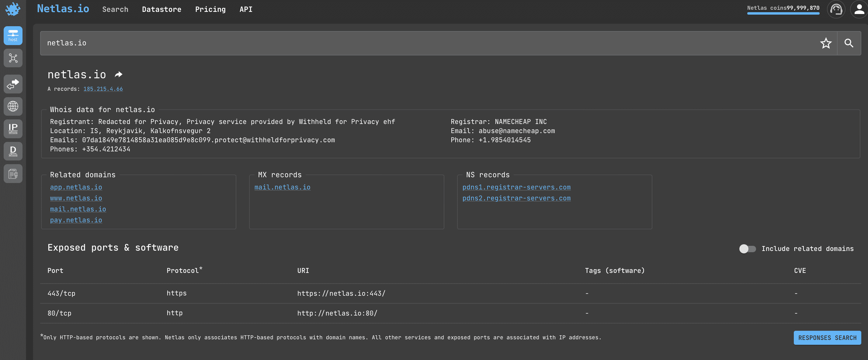Open the certificates search sidebar icon
The height and width of the screenshot is (360, 868).
click(13, 173)
